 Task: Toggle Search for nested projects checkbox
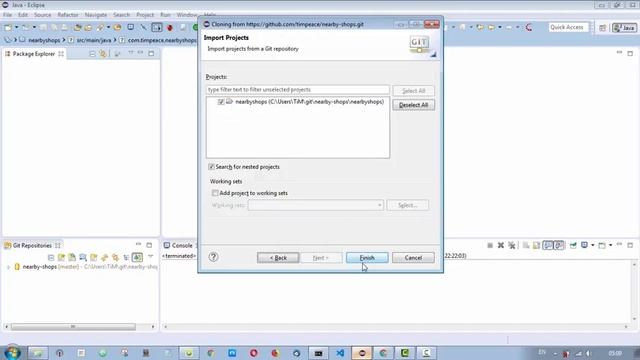pos(211,167)
